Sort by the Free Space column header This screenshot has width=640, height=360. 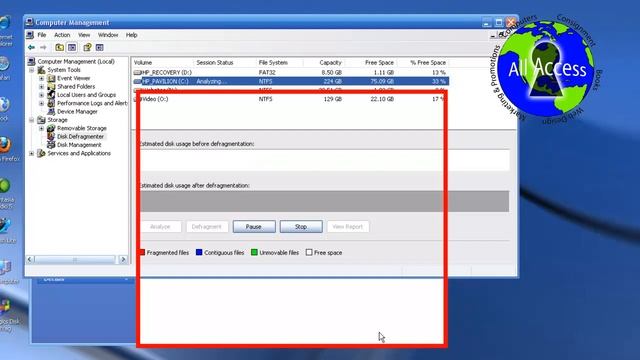coord(371,62)
